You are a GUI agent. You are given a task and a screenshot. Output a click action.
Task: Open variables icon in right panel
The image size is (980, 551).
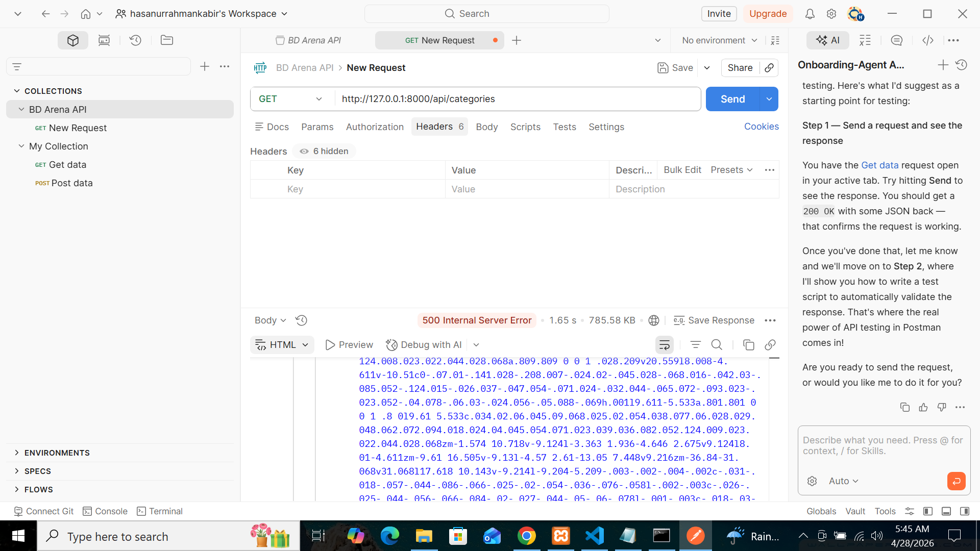[865, 40]
